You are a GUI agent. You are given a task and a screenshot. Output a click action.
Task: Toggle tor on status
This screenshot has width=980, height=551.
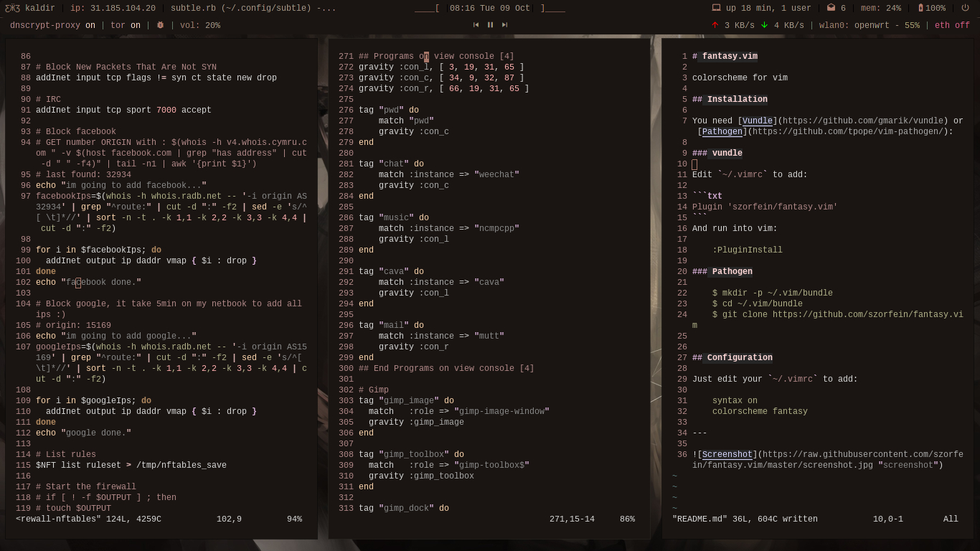coord(126,25)
